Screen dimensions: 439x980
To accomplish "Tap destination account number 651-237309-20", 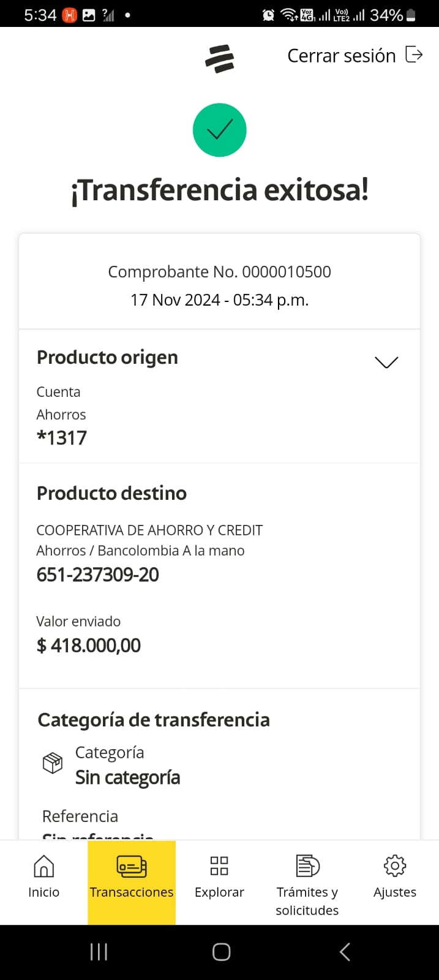I will 97,575.
